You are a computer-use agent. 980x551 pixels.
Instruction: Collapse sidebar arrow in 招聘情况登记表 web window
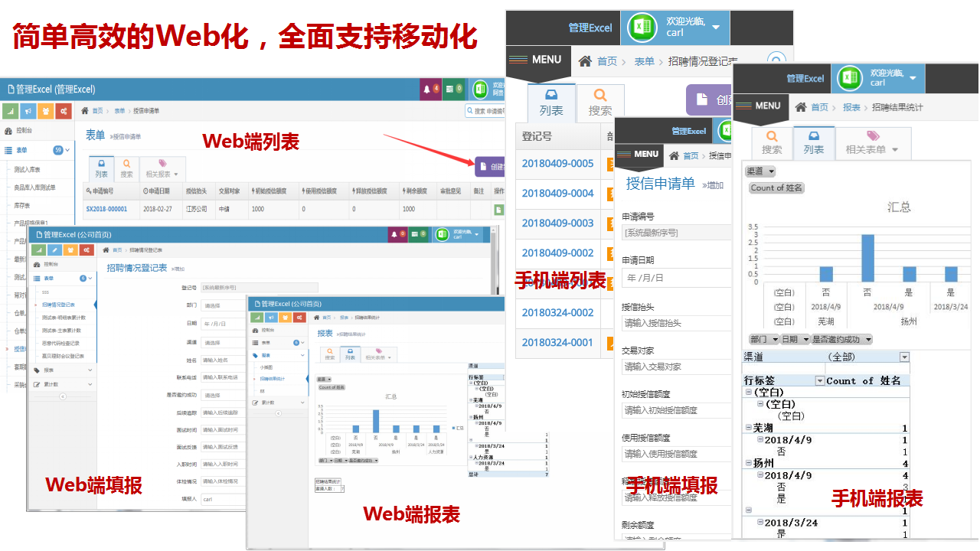click(x=62, y=396)
